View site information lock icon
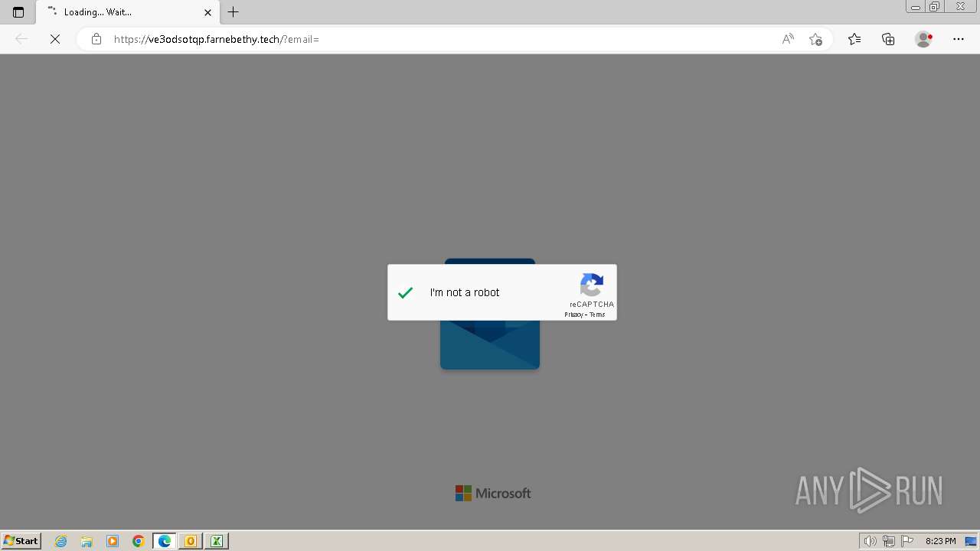 click(x=96, y=39)
